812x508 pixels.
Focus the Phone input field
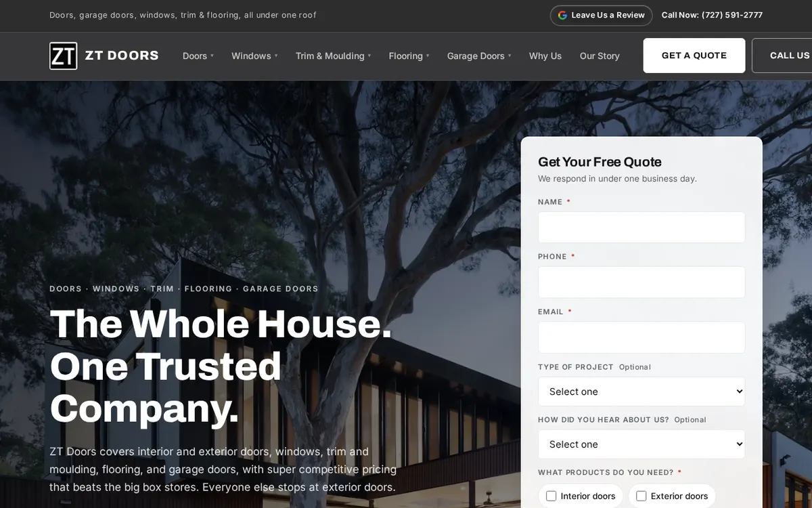[641, 282]
